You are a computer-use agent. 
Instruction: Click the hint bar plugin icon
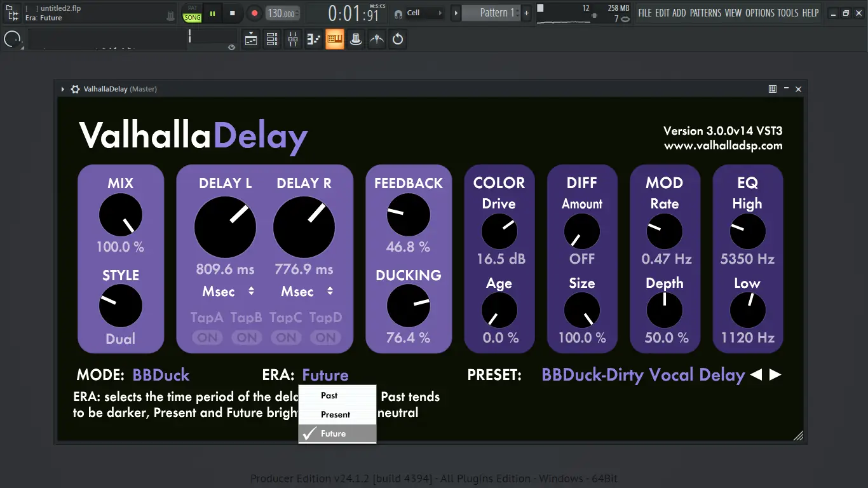170,17
